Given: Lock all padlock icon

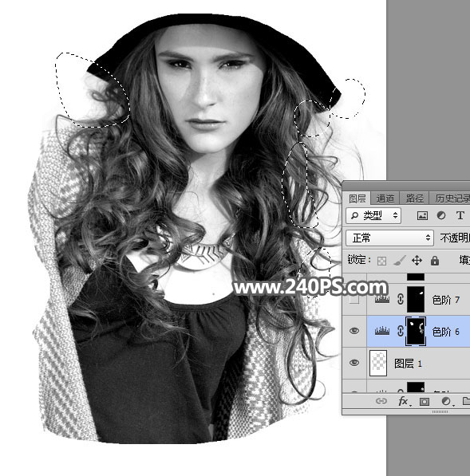Looking at the screenshot, I should click(x=435, y=261).
